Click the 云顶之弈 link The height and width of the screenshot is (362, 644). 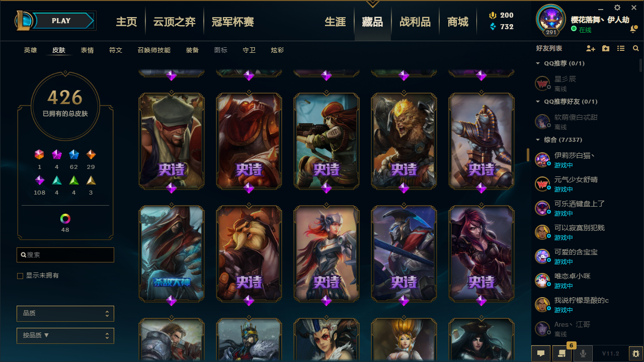coord(175,22)
